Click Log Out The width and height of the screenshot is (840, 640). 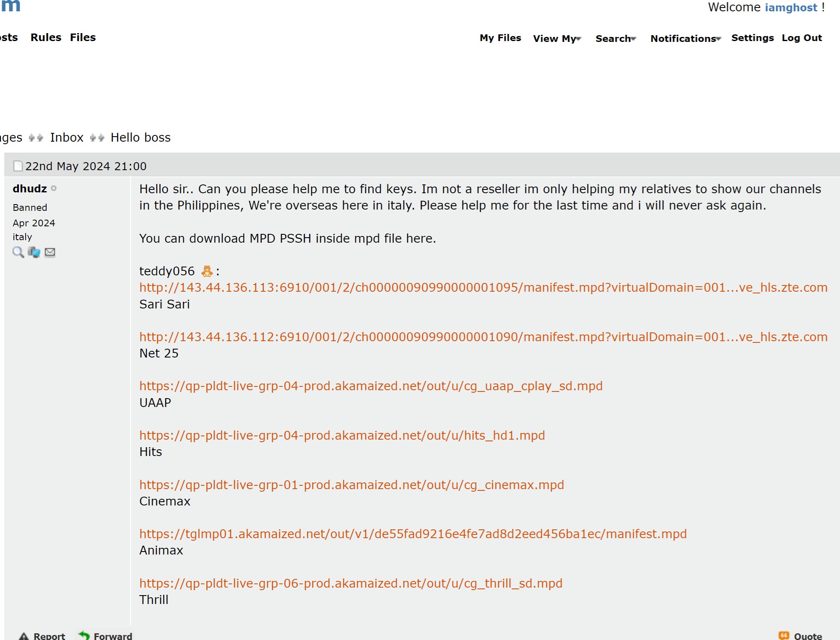point(801,38)
